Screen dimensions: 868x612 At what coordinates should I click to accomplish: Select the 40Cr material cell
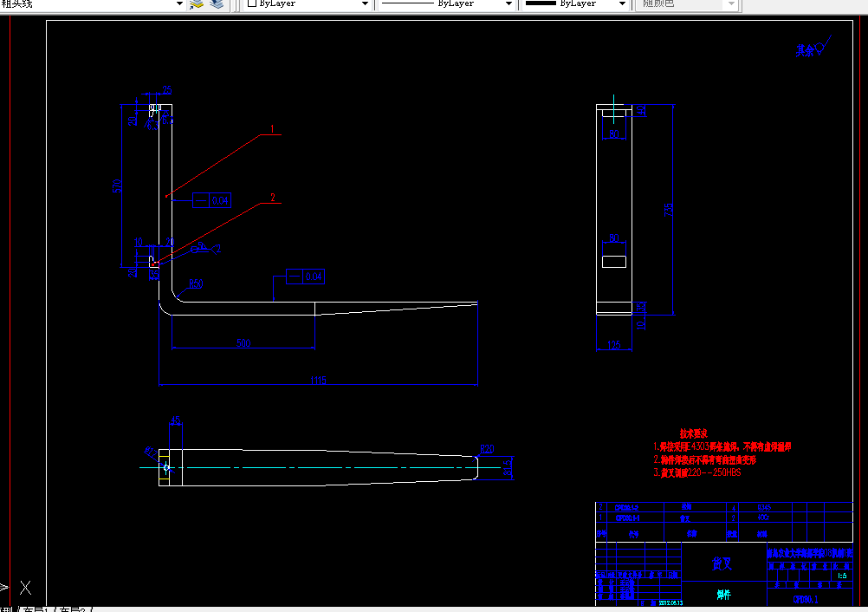(763, 518)
